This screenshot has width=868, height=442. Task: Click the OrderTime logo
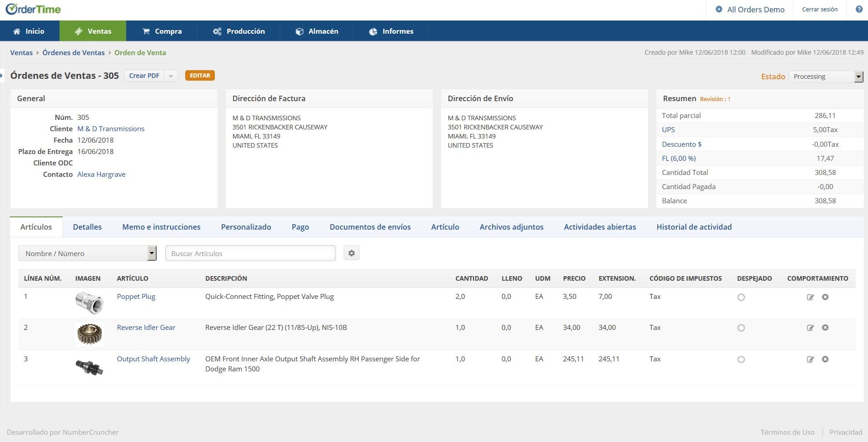point(33,10)
